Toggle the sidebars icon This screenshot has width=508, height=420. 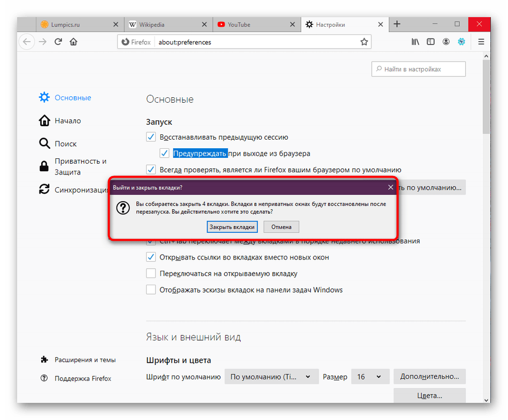pos(430,42)
